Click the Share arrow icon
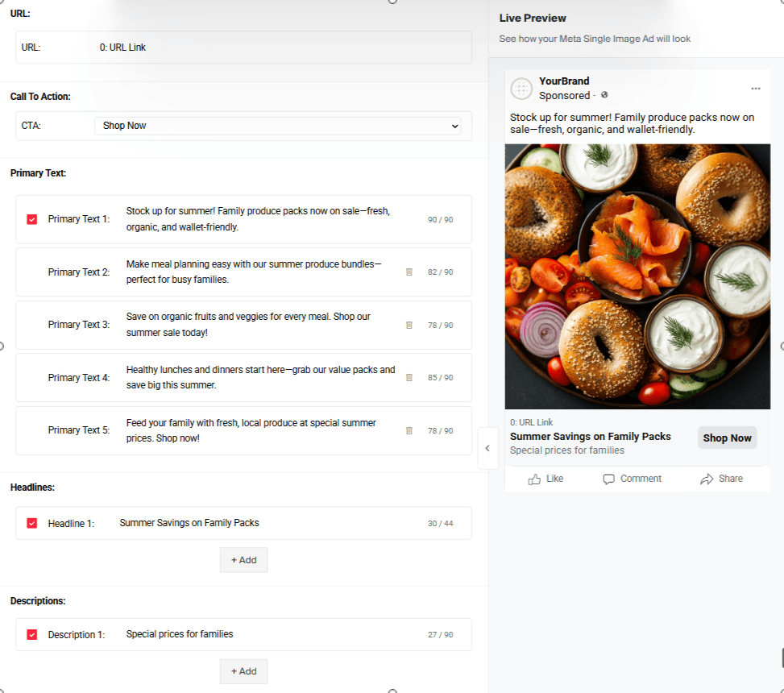Screen dimensions: 784x693 tap(707, 479)
